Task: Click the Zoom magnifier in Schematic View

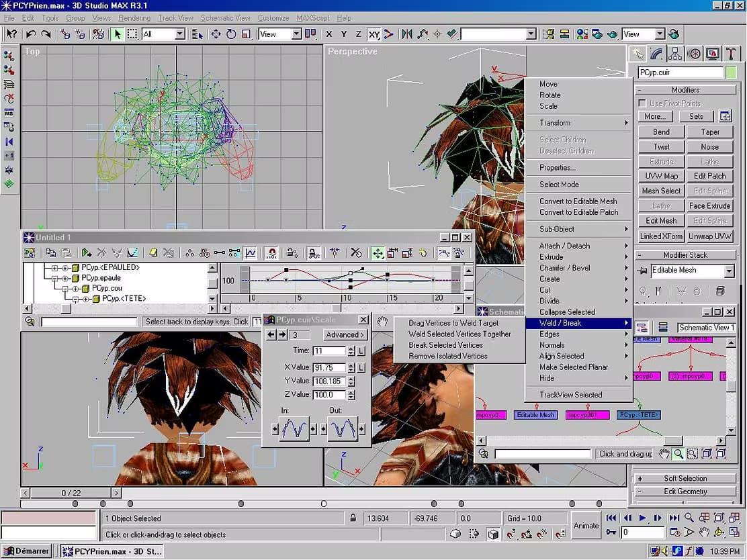Action: tap(678, 454)
